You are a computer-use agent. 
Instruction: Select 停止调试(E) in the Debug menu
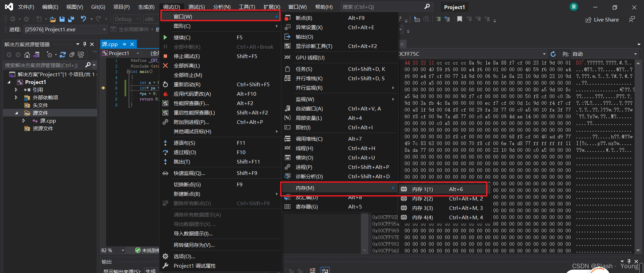(220, 56)
